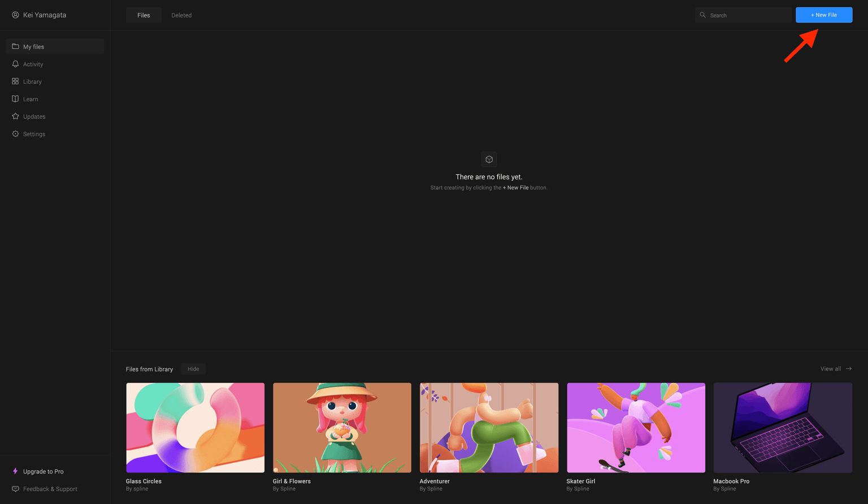
Task: Select the Files tab
Action: (144, 15)
